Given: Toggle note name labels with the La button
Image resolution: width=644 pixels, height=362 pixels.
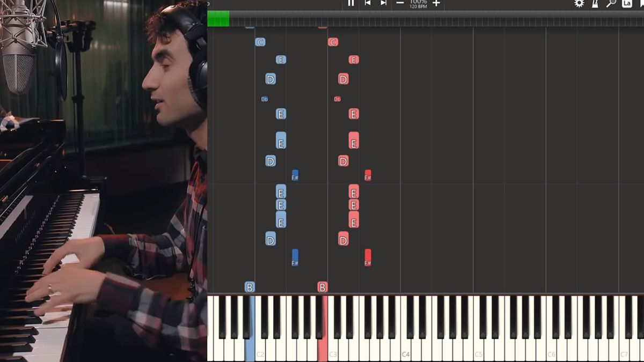Looking at the screenshot, I should click(x=626, y=4).
